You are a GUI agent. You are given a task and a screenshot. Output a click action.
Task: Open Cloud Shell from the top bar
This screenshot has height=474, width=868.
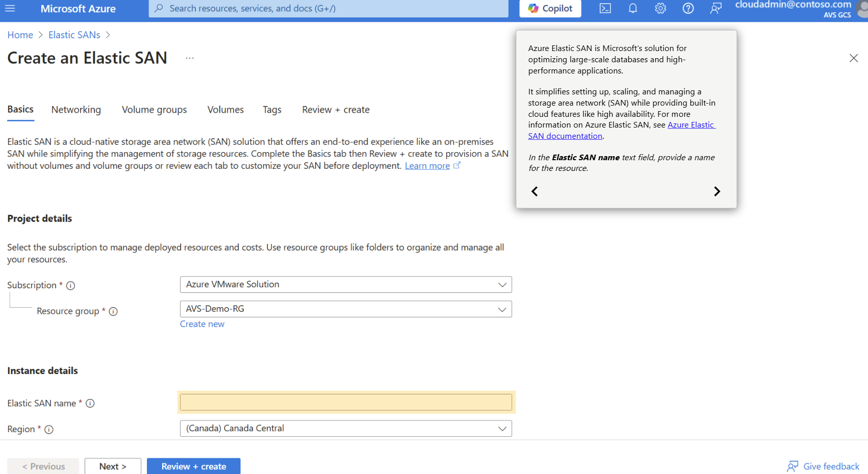(605, 8)
